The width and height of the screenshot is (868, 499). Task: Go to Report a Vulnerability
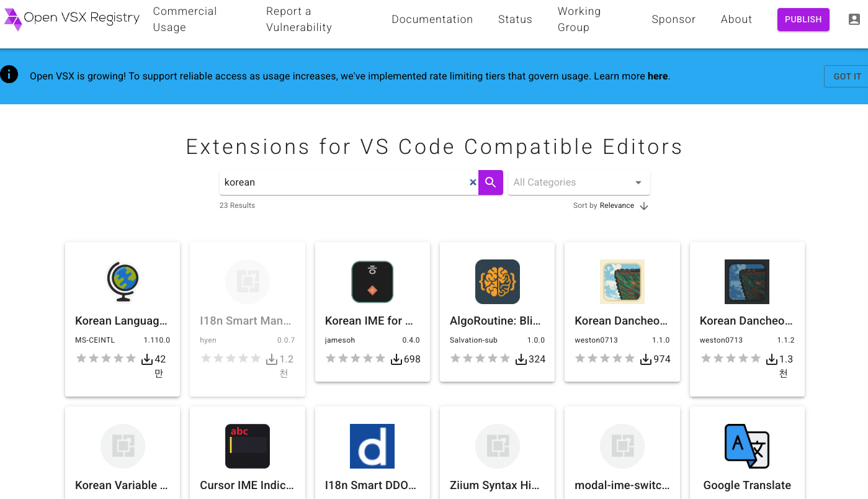pyautogui.click(x=299, y=19)
